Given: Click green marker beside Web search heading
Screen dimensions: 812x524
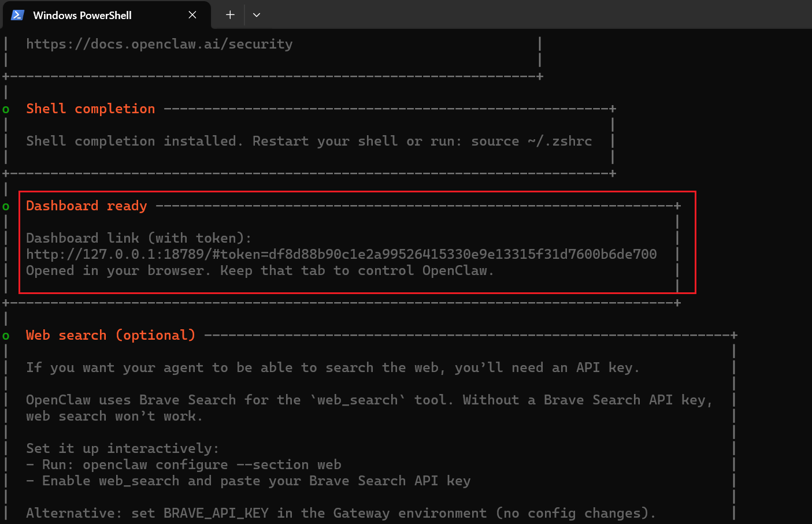Looking at the screenshot, I should tap(6, 336).
